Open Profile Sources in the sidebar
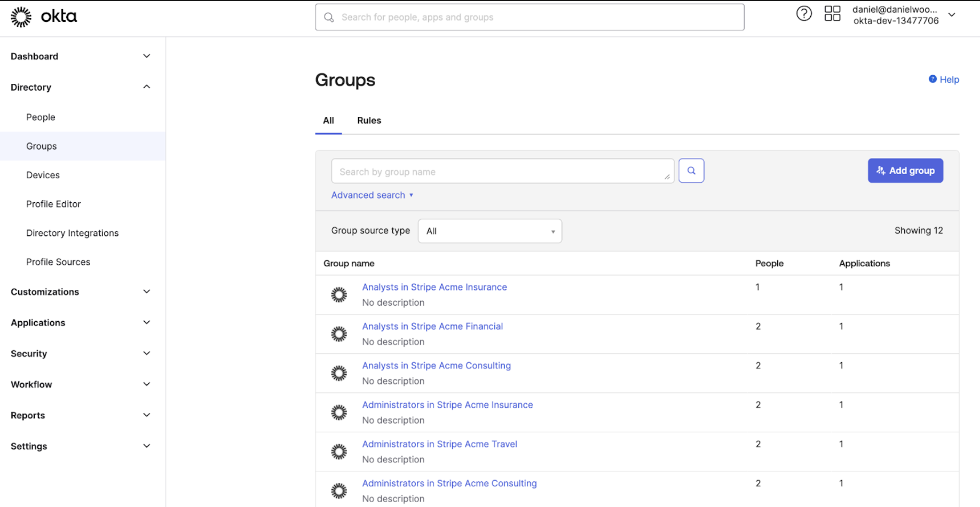 (x=58, y=262)
